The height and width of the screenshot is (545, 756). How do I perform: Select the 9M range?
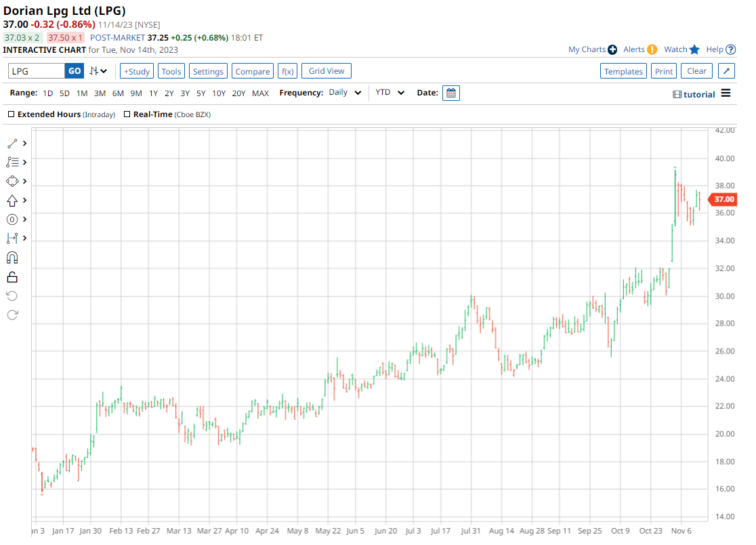136,93
